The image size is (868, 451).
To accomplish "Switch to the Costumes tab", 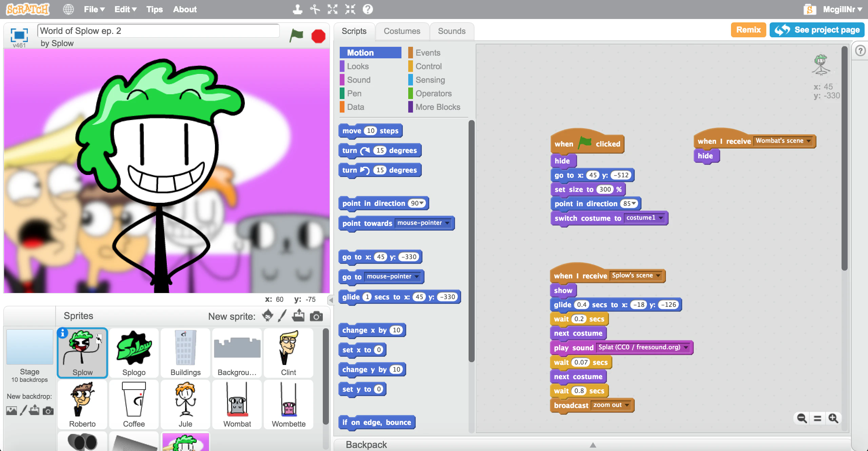I will tap(402, 31).
